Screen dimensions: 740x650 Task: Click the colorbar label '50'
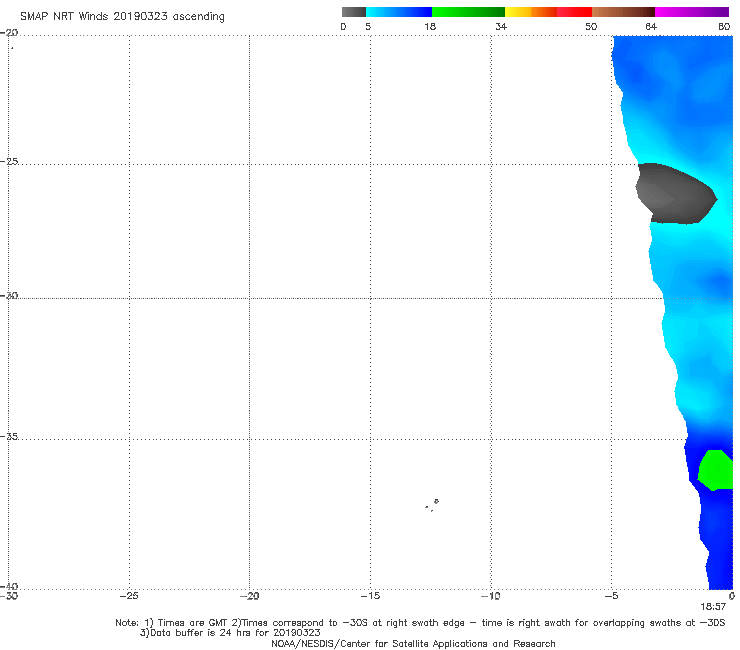click(x=591, y=27)
